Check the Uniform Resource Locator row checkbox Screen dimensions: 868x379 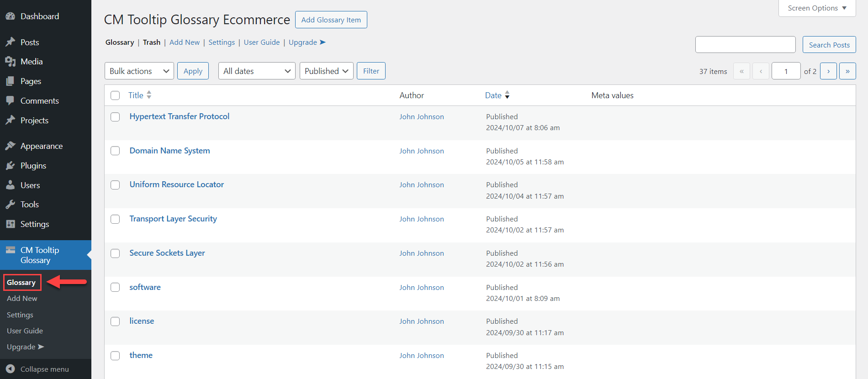(115, 185)
